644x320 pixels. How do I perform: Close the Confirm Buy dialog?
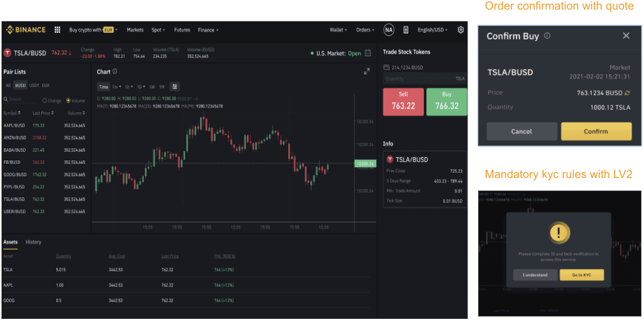click(626, 35)
